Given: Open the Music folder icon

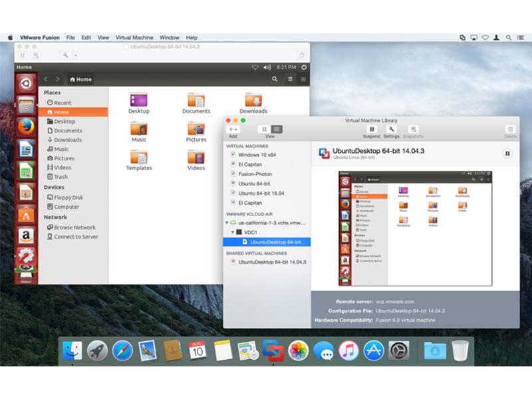Looking at the screenshot, I should point(139,132).
